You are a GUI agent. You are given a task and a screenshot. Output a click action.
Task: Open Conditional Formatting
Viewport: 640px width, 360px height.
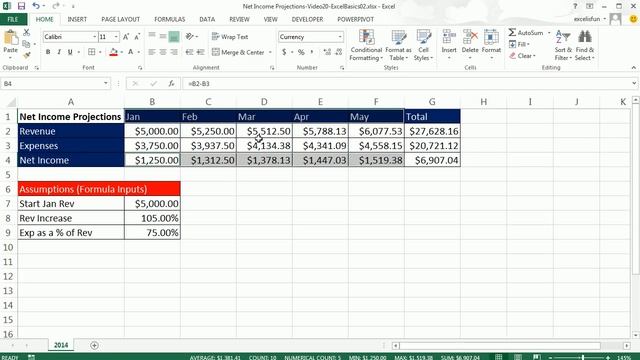click(366, 46)
